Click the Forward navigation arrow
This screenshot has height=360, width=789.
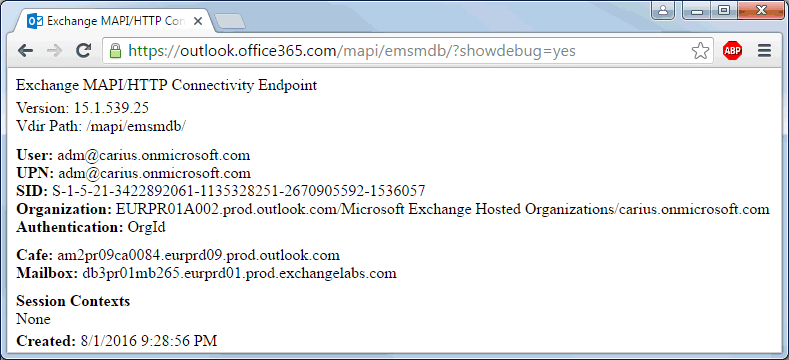(x=54, y=50)
